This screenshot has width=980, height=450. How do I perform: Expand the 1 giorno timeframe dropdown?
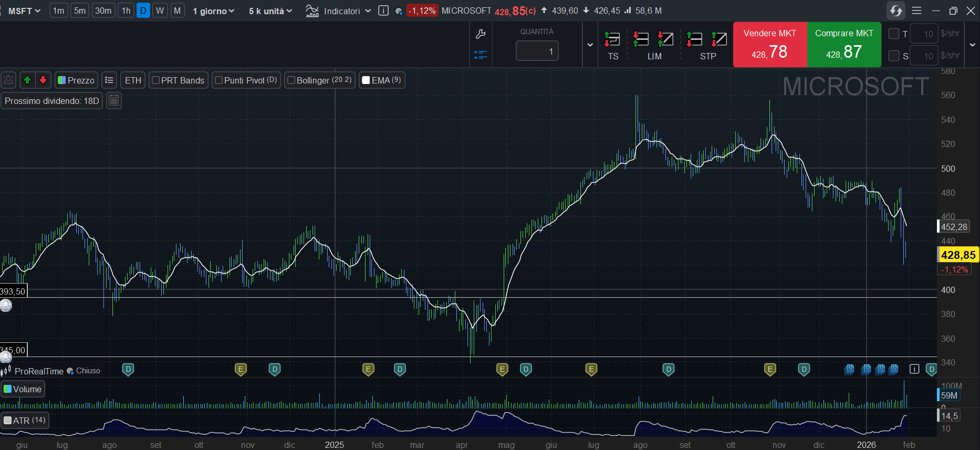(x=213, y=11)
